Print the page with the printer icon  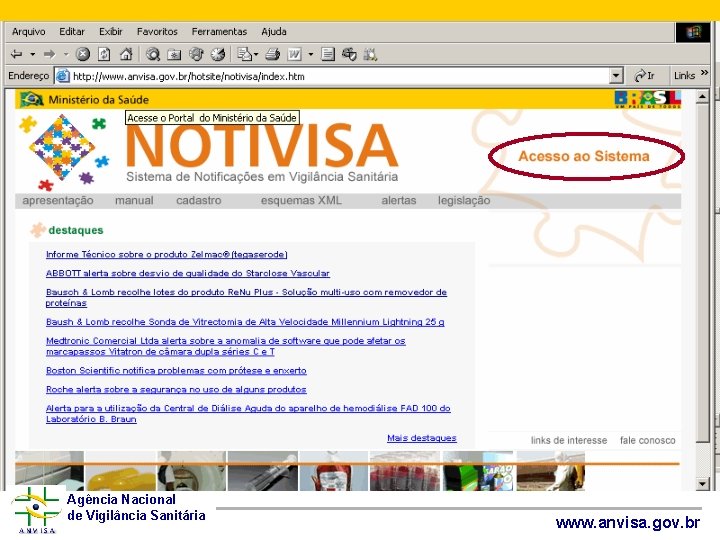click(x=272, y=55)
